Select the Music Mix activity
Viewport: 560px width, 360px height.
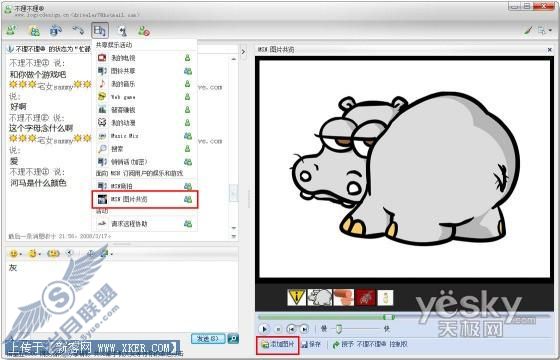pyautogui.click(x=145, y=136)
